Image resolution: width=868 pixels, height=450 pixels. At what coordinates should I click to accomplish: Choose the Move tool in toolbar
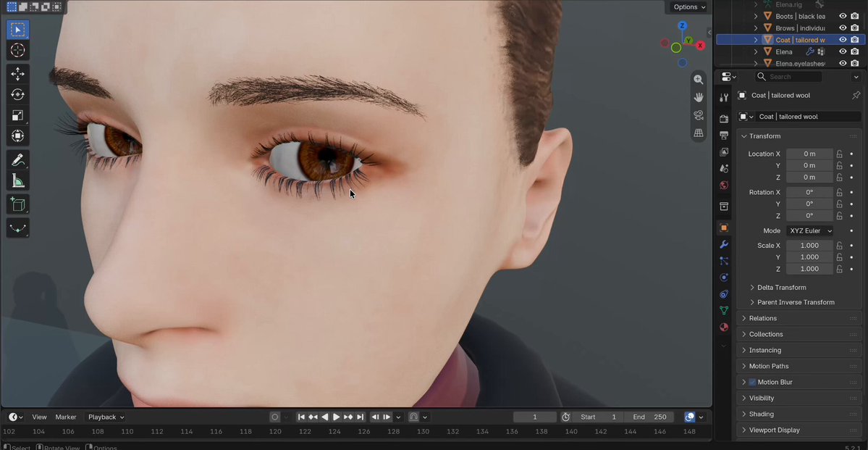[x=17, y=74]
